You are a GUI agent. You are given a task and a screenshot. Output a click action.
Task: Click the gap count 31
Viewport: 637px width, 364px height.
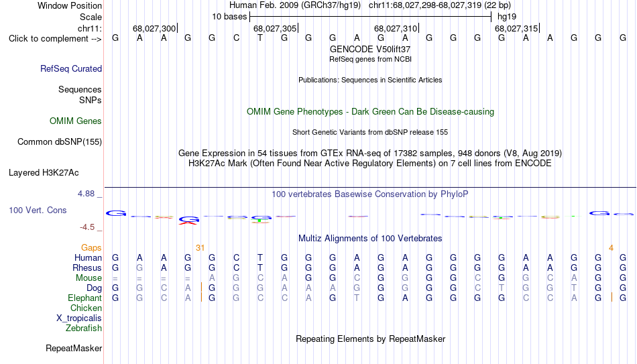coord(200,248)
